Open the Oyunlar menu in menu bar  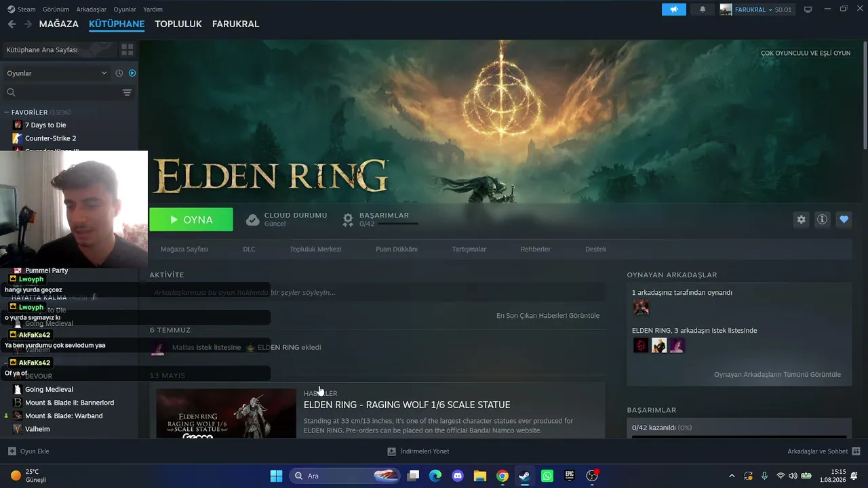(125, 9)
